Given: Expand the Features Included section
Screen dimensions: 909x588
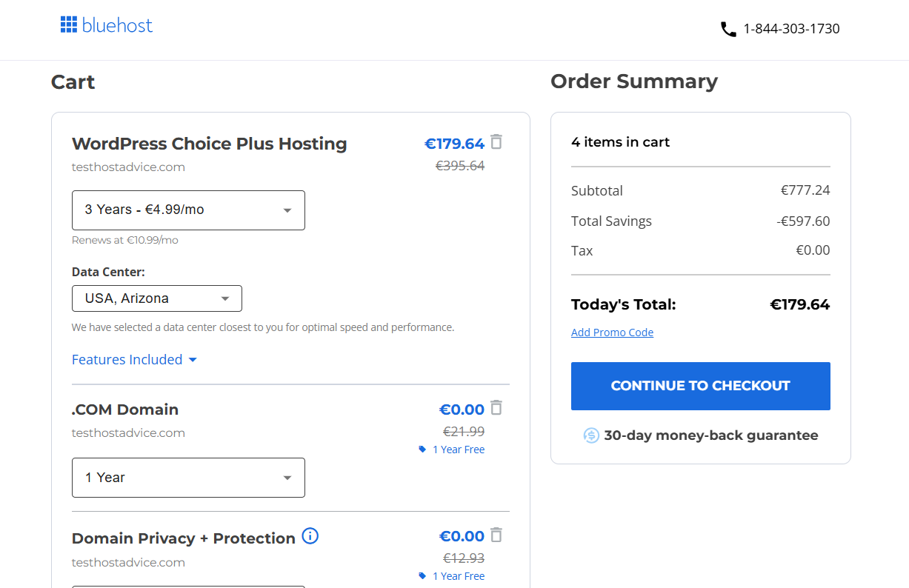Looking at the screenshot, I should [x=135, y=359].
